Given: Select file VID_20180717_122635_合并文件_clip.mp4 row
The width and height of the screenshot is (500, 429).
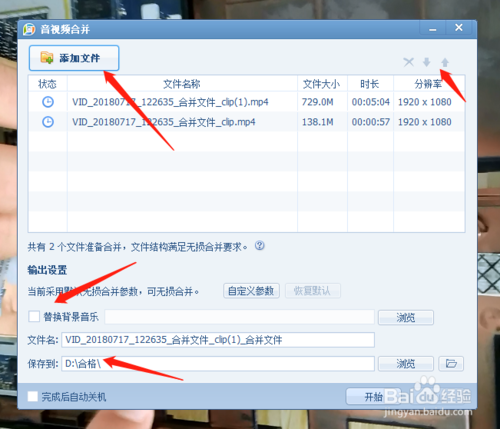Looking at the screenshot, I should pyautogui.click(x=246, y=122).
